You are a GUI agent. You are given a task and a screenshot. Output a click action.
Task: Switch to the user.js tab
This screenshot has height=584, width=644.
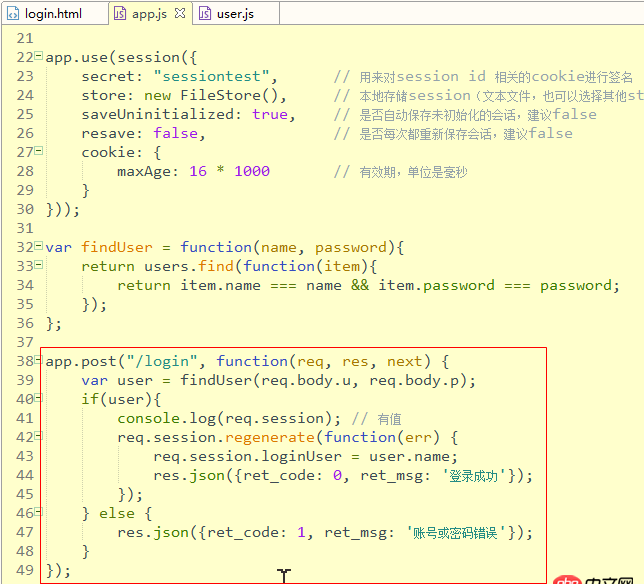pyautogui.click(x=236, y=14)
